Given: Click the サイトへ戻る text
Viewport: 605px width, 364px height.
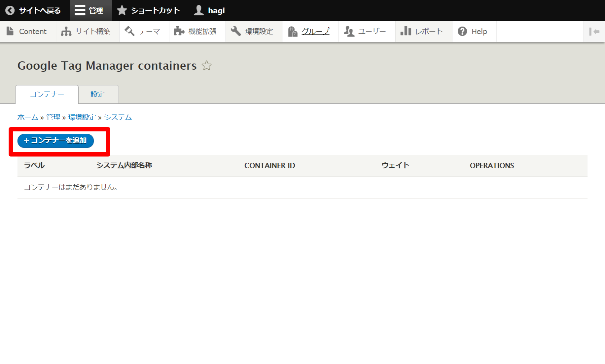Looking at the screenshot, I should point(40,11).
